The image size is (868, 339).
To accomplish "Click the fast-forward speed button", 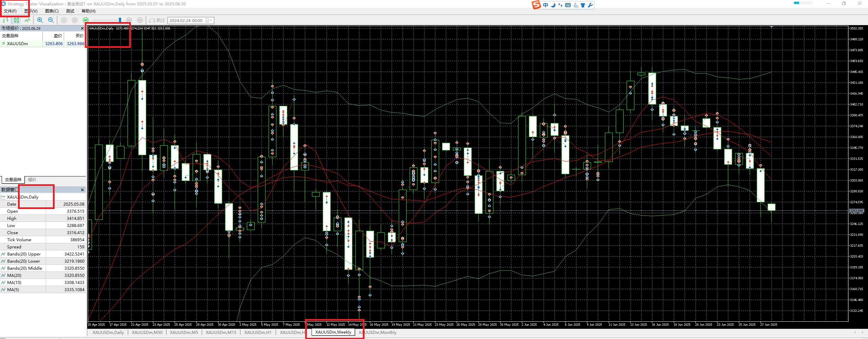I will tap(129, 20).
